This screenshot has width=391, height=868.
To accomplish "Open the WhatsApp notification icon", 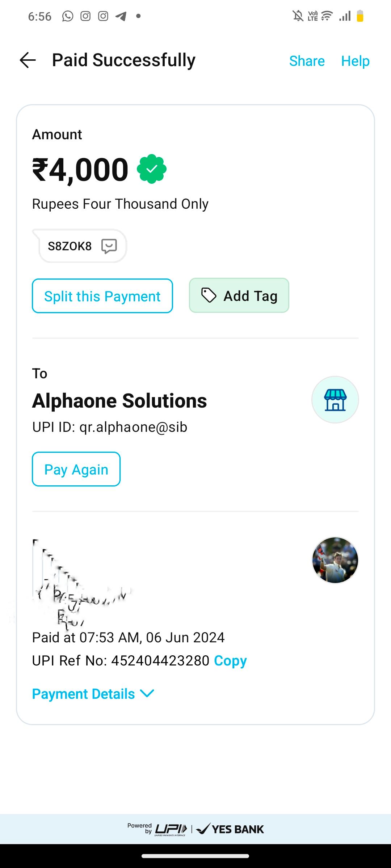I will point(68,16).
